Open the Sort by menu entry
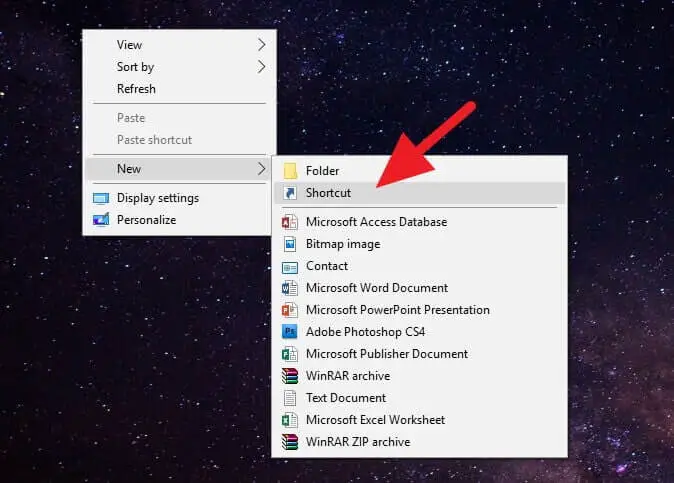 (x=179, y=67)
